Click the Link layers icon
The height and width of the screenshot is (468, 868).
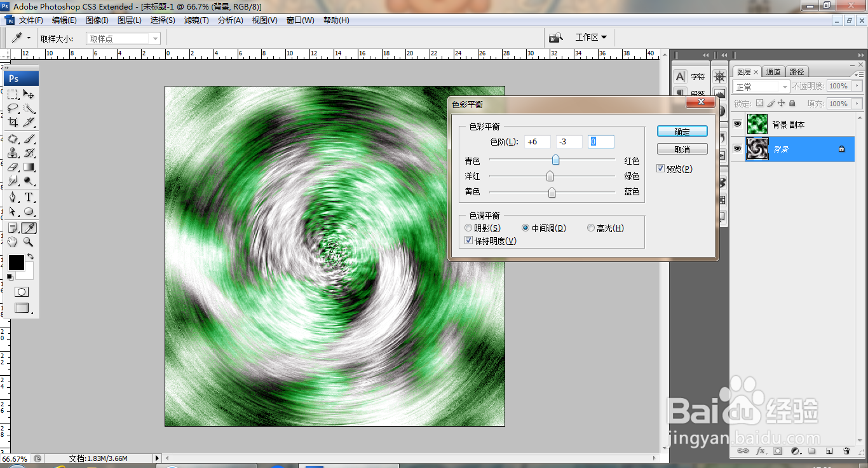click(x=743, y=451)
